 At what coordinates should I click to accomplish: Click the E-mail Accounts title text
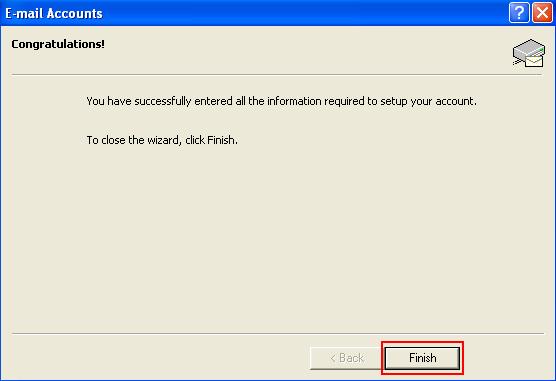[54, 13]
